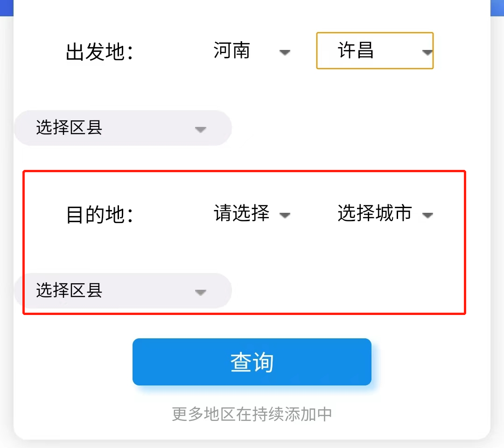
Task: Click the blue header strip at top-left corner
Action: (x=7, y=7)
